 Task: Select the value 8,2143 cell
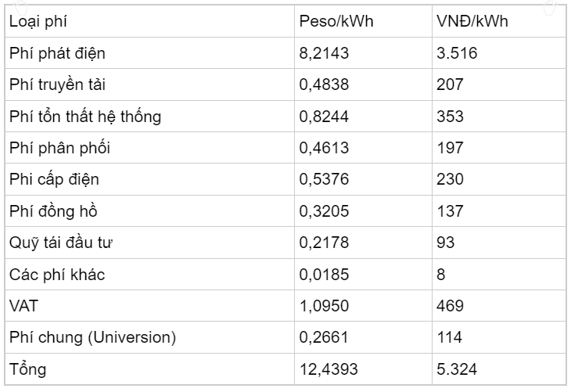(324, 53)
